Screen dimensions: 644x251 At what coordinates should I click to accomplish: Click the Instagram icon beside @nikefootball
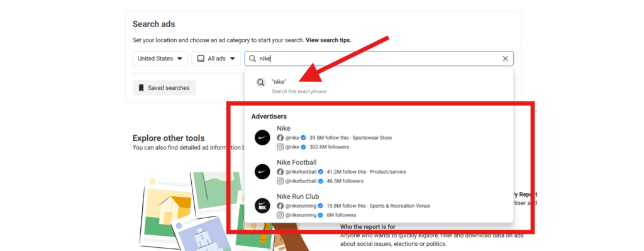coord(280,181)
